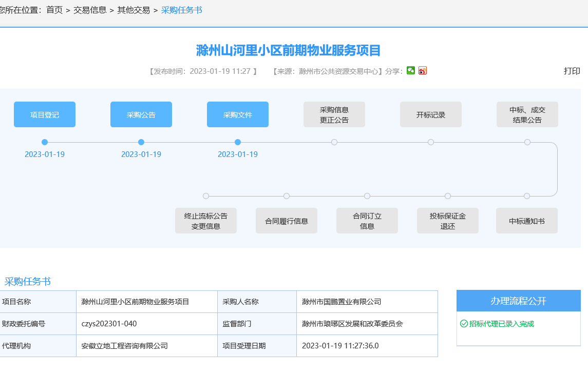Open 投标保证金退还 step
588x373 pixels.
click(x=448, y=221)
